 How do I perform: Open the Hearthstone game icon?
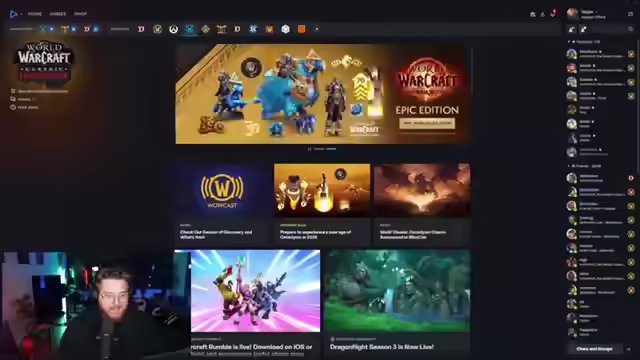(205, 29)
